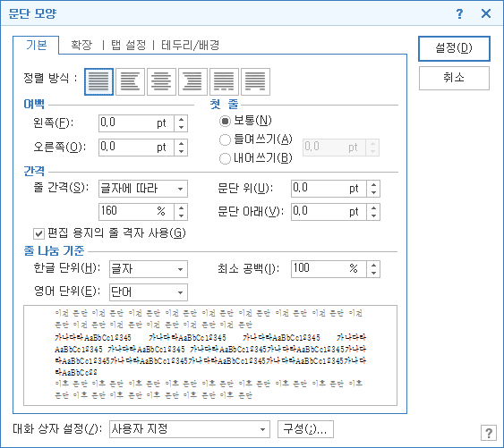Select divide alignment icon

[x=255, y=81]
